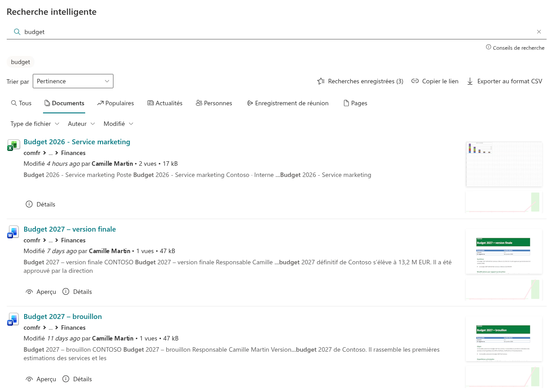Click Détails info icon for Budget 2026

[x=29, y=204]
